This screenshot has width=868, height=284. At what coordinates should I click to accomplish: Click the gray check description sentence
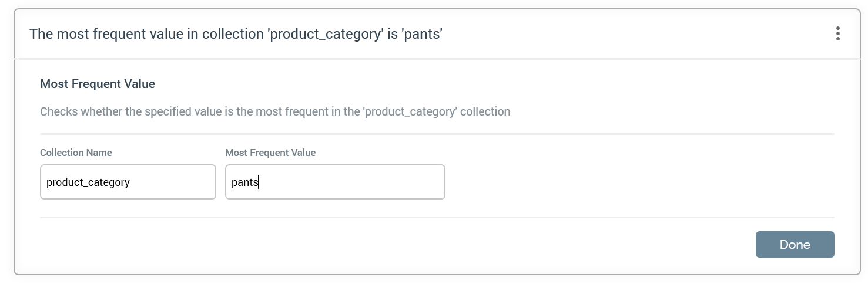coord(275,111)
